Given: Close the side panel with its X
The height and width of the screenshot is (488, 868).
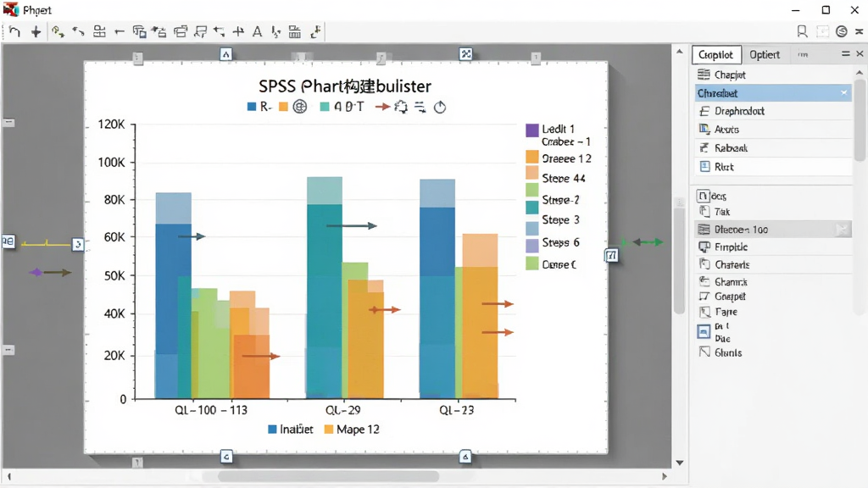Looking at the screenshot, I should (860, 53).
